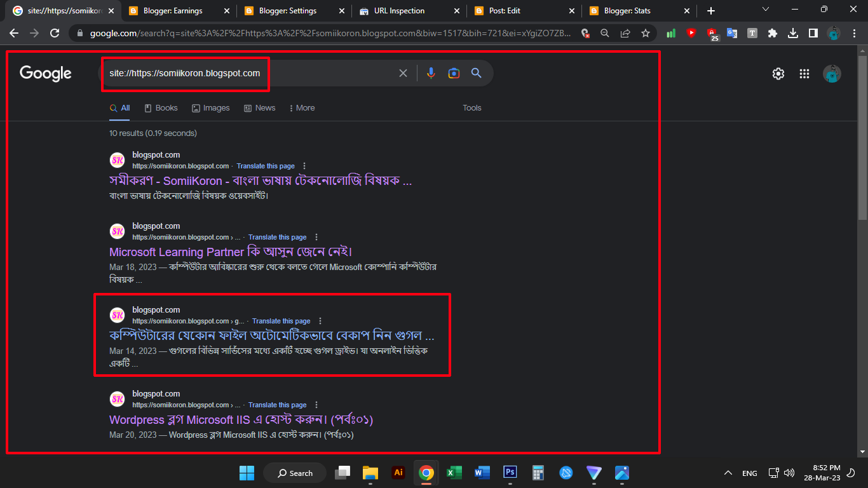Translate the Microsoft Learning Partner result page
The height and width of the screenshot is (488, 868).
click(x=277, y=237)
